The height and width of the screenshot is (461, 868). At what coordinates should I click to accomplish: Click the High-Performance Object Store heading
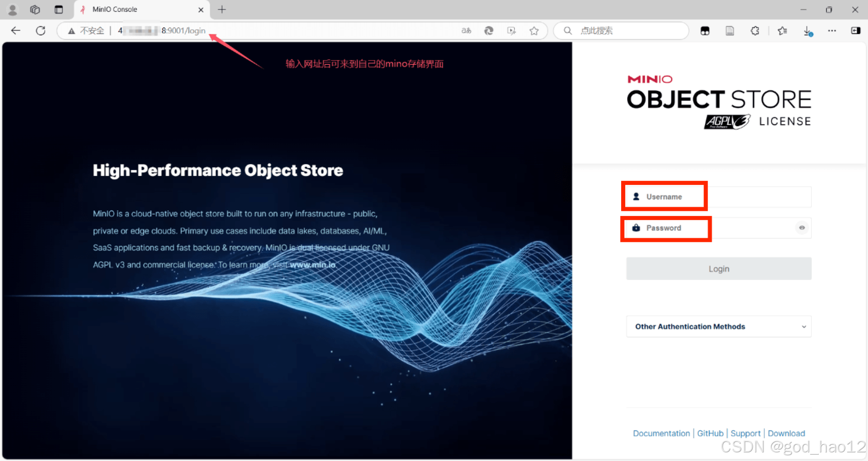coord(218,170)
